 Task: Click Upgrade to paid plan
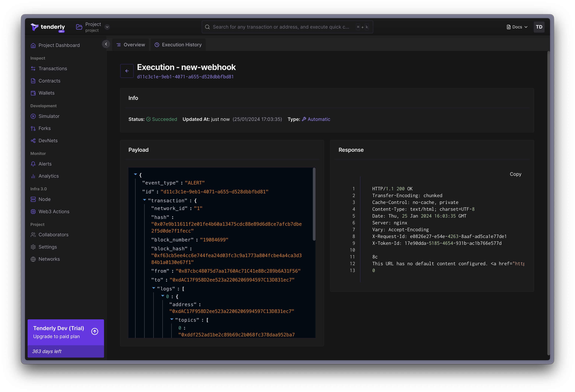[56, 337]
